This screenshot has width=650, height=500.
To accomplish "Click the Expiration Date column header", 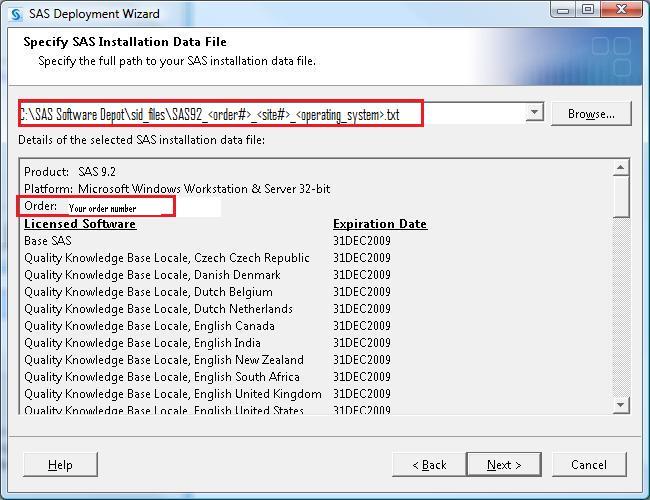I will coord(379,224).
